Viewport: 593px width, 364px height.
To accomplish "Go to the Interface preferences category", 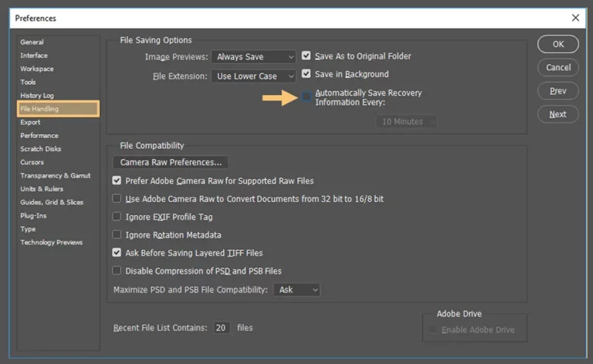I will pyautogui.click(x=34, y=56).
